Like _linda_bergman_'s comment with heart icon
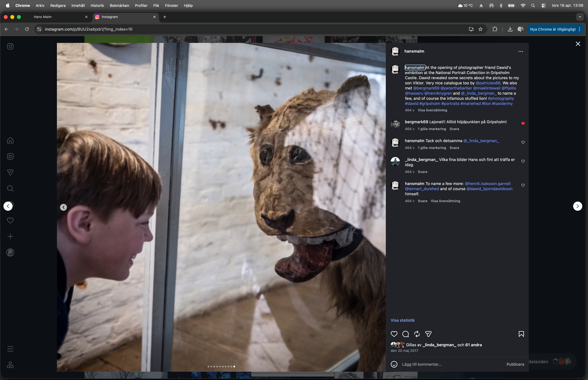The image size is (588, 380). 523,161
